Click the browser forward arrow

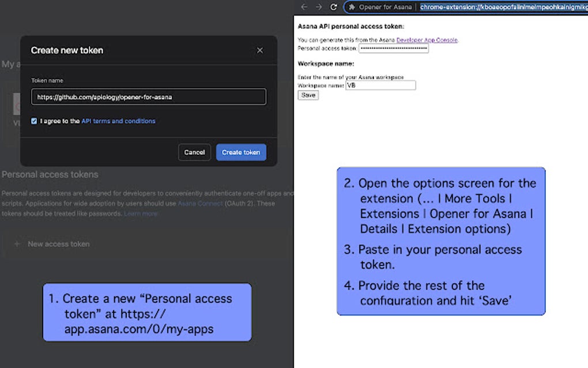(x=319, y=7)
